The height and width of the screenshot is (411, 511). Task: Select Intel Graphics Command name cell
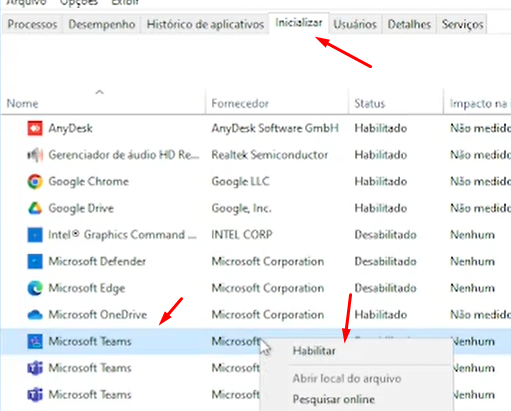122,235
